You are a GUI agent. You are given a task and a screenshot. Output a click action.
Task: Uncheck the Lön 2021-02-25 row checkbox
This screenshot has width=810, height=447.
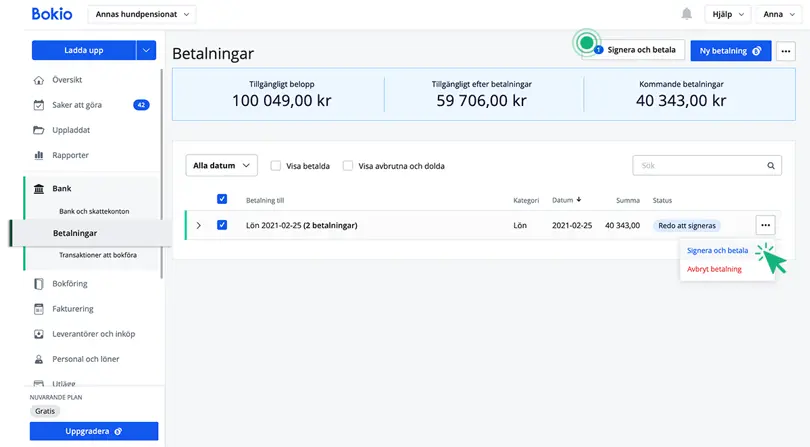click(222, 225)
